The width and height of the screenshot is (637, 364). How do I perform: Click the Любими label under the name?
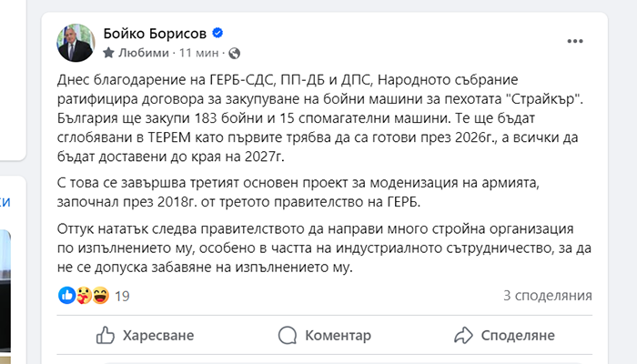pyautogui.click(x=144, y=53)
